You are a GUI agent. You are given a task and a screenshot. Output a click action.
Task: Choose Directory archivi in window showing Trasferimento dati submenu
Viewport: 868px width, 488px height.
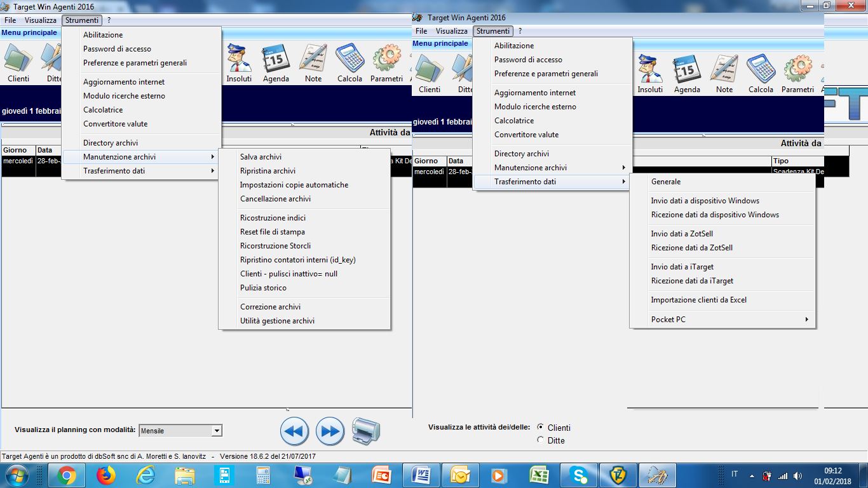[x=552, y=154]
